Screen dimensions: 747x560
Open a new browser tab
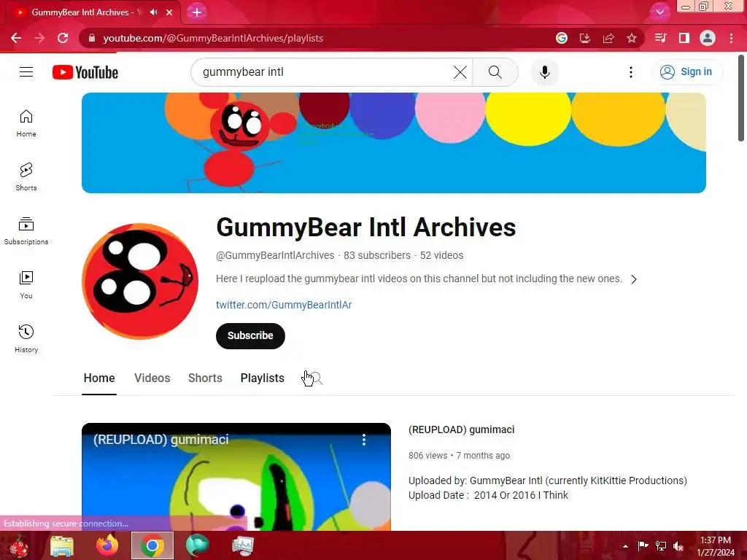197,12
